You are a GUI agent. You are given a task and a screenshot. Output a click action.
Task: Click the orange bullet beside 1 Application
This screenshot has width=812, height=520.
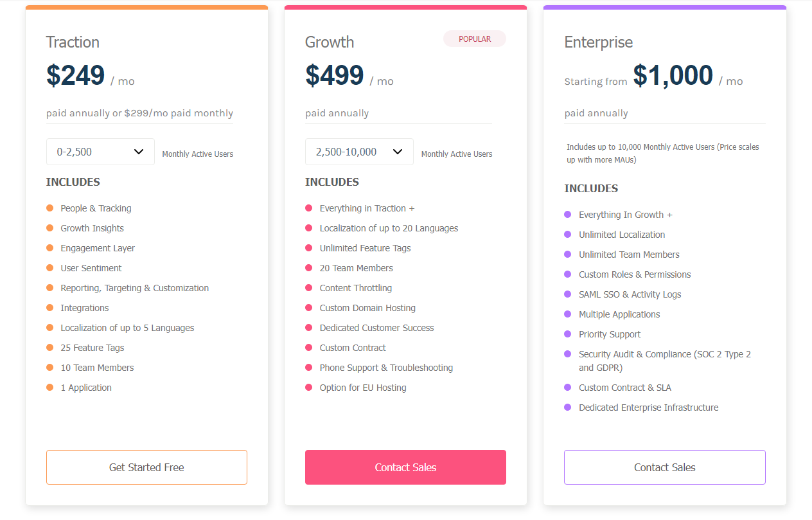click(49, 388)
